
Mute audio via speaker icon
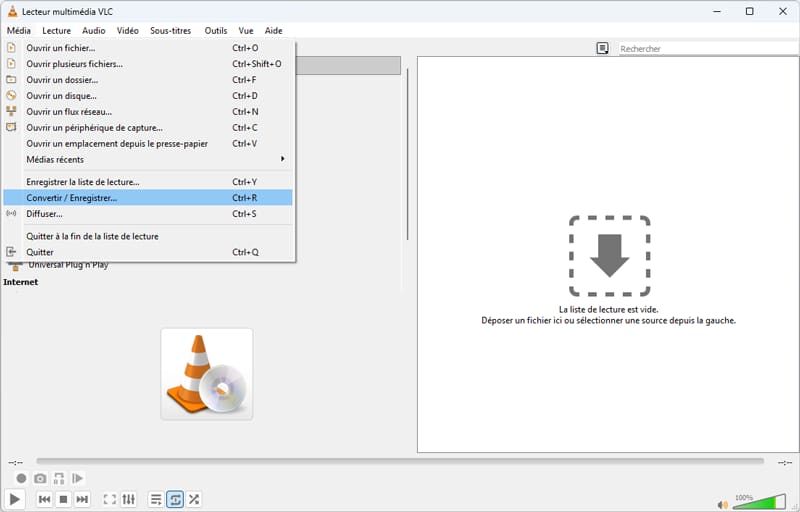723,504
